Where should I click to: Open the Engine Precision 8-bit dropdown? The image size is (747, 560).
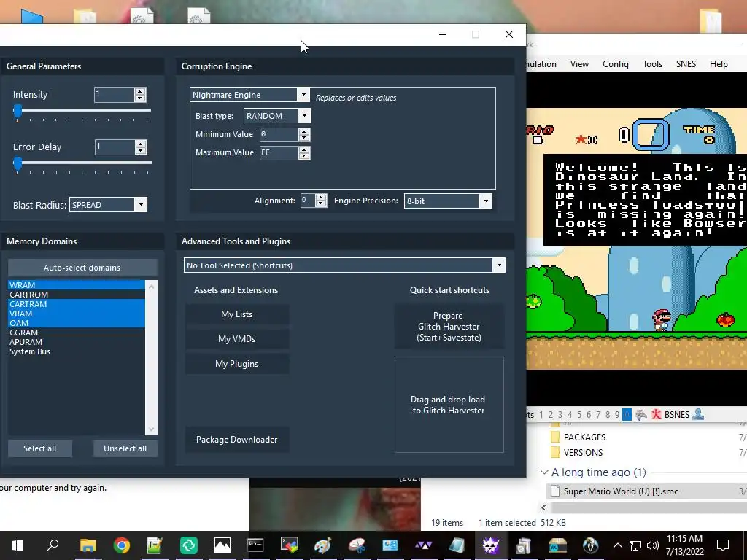(x=486, y=201)
